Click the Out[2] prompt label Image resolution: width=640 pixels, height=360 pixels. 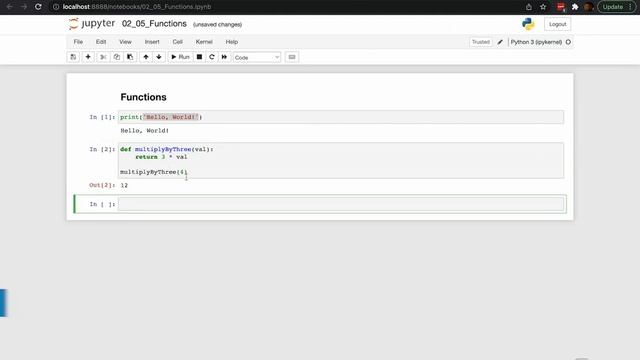tap(102, 185)
